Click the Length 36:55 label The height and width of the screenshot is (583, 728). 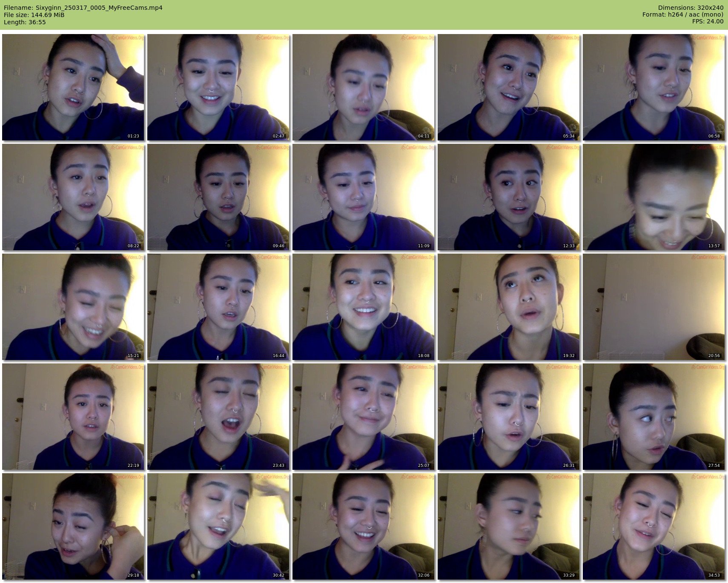click(x=25, y=22)
